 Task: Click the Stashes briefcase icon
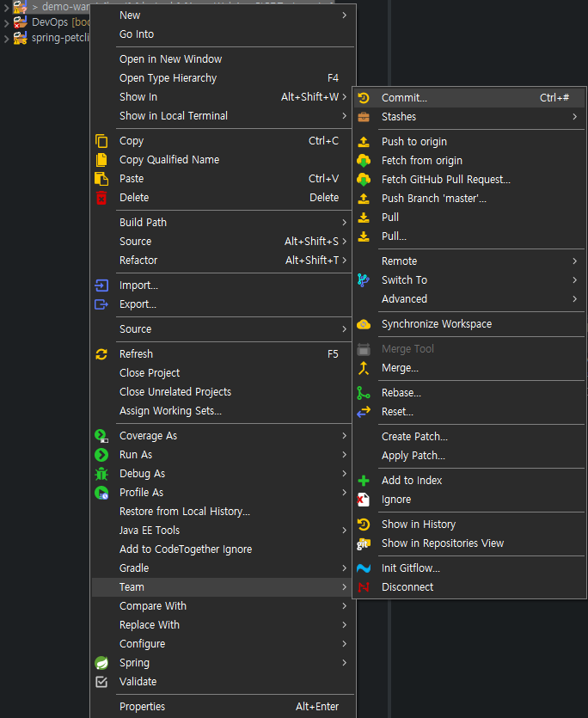pos(364,117)
